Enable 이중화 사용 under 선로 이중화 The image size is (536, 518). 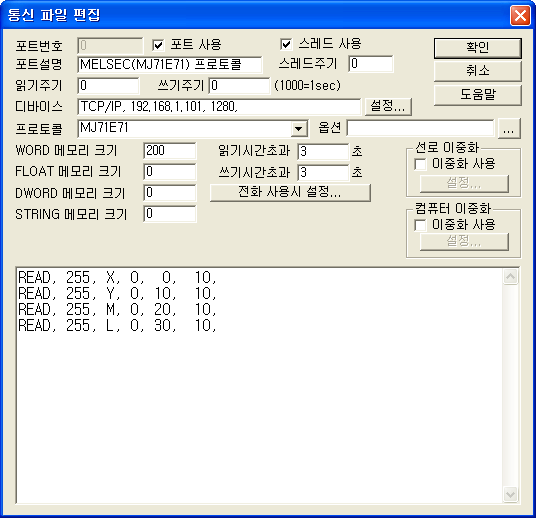(x=420, y=164)
